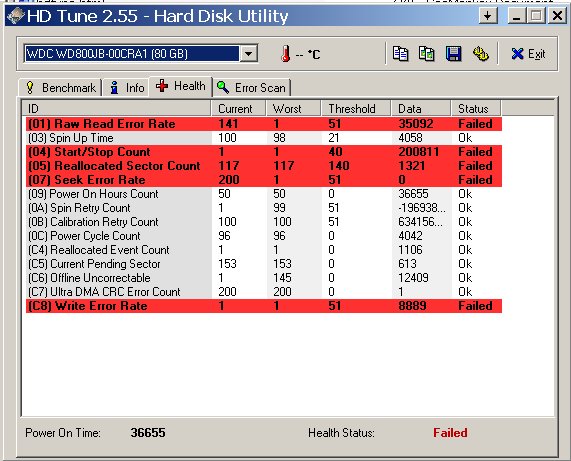Click data value 12409 in Offline Uncorrectable row
The image size is (571, 461).
pos(413,278)
